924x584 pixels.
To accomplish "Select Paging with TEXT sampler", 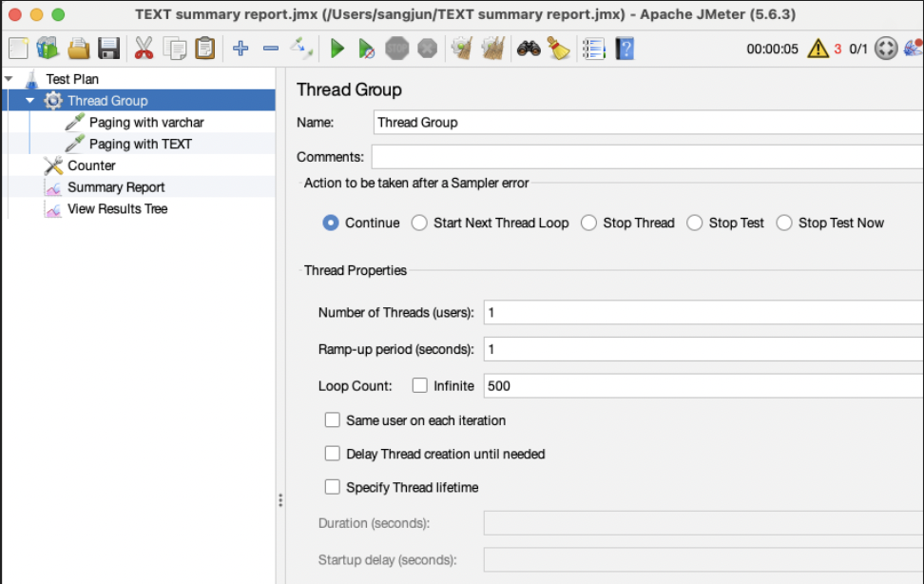I will [141, 144].
